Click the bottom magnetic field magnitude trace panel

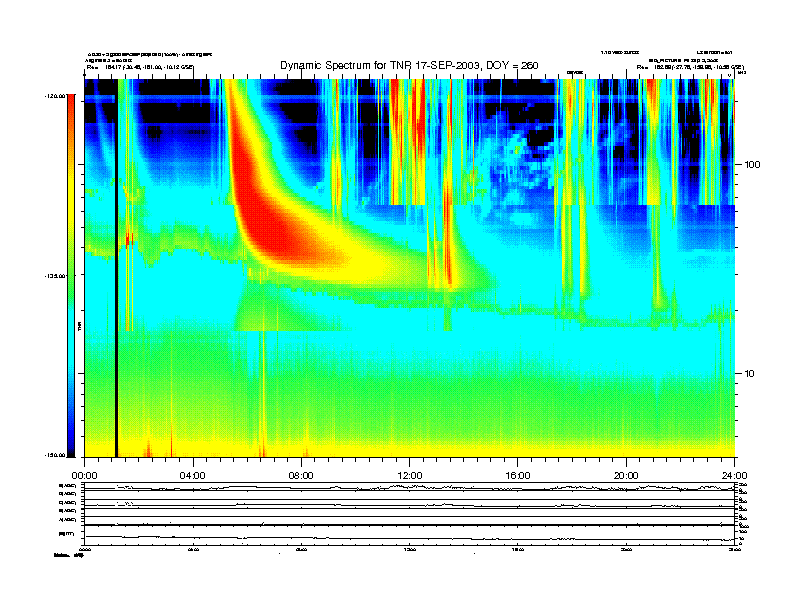tap(410, 535)
